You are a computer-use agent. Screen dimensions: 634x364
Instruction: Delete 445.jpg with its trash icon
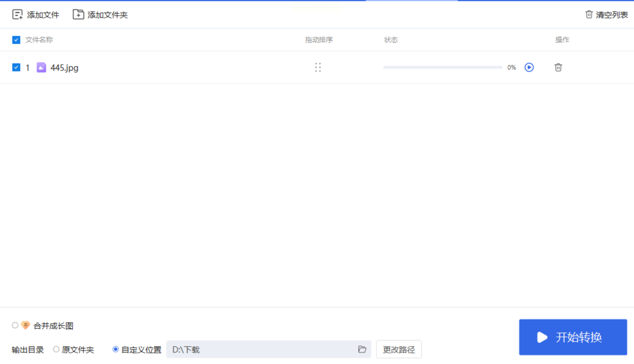[x=558, y=68]
